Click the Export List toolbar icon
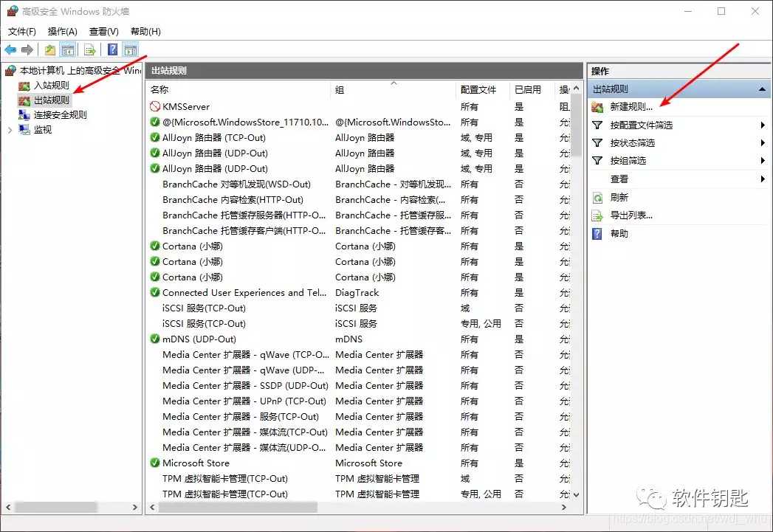This screenshot has width=773, height=532. coord(90,49)
